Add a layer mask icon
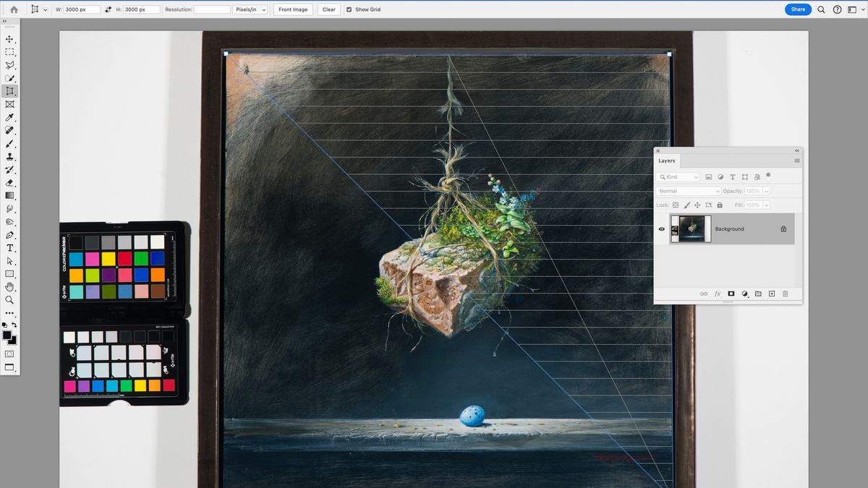Viewport: 868px width, 488px height. tap(731, 294)
